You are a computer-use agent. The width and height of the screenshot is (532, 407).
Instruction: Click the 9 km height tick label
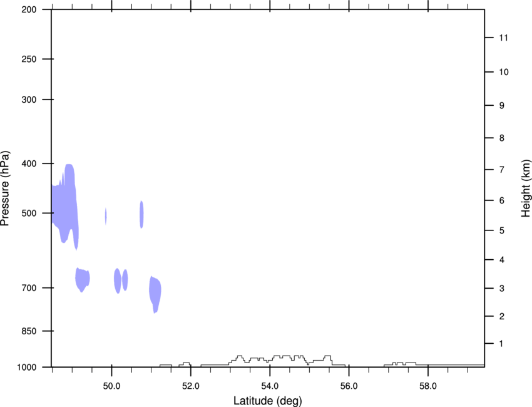[x=501, y=106]
